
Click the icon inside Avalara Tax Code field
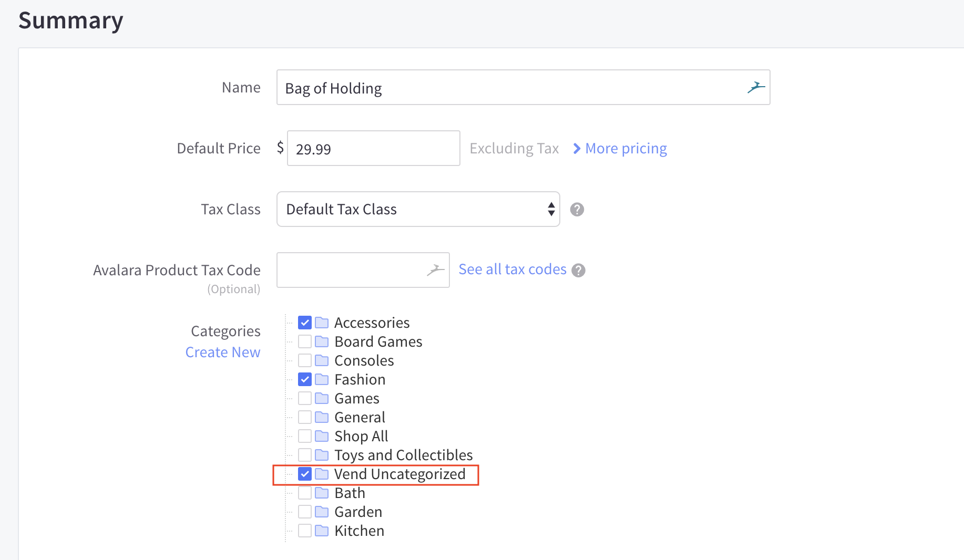click(435, 270)
